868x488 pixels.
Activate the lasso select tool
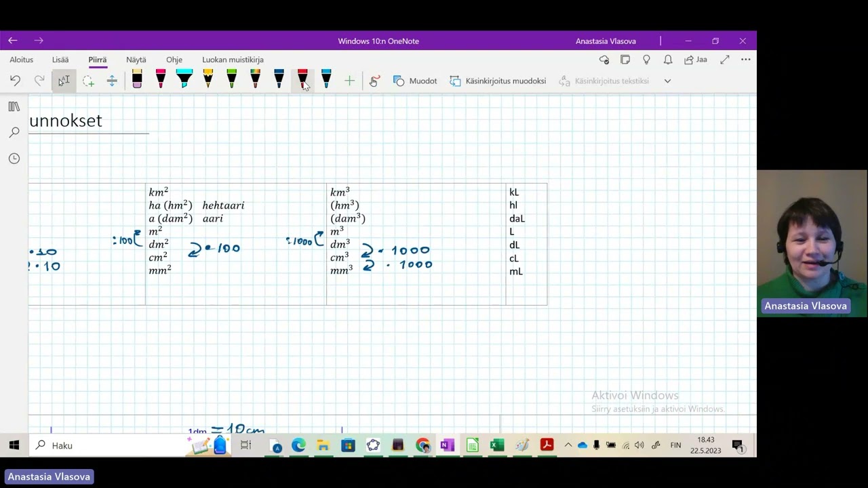pos(88,81)
